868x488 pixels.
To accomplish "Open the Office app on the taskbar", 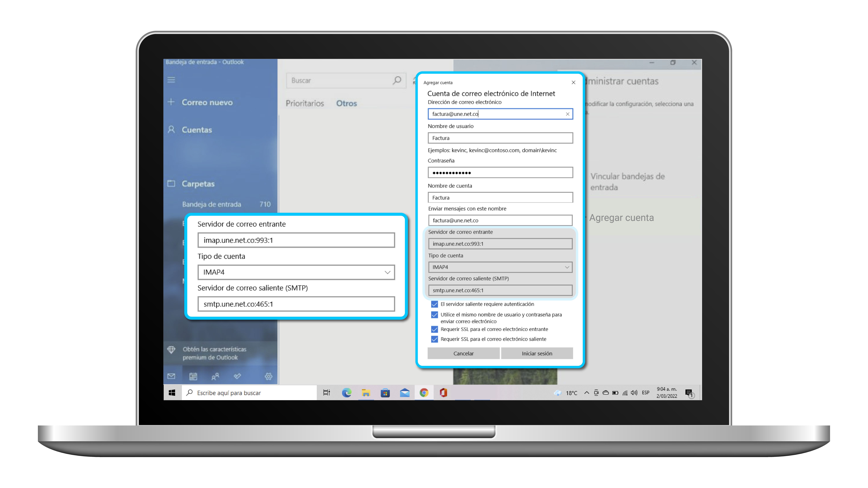I will pos(443,393).
